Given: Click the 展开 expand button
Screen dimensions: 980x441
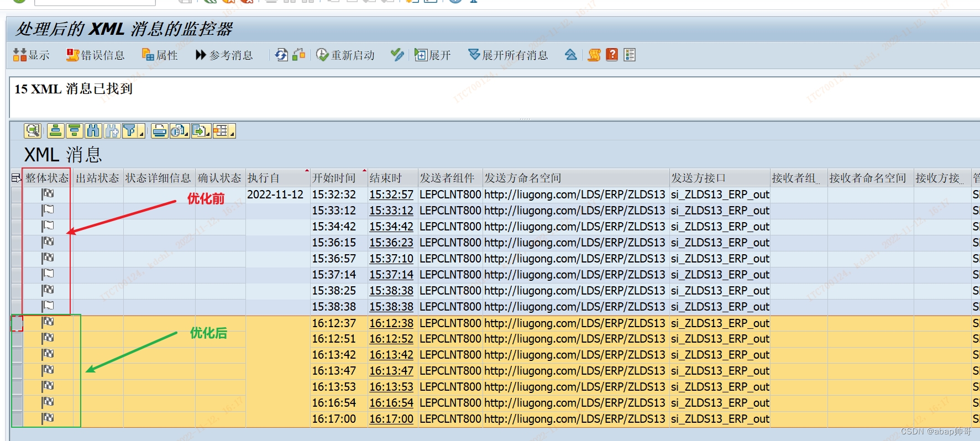Looking at the screenshot, I should point(433,55).
